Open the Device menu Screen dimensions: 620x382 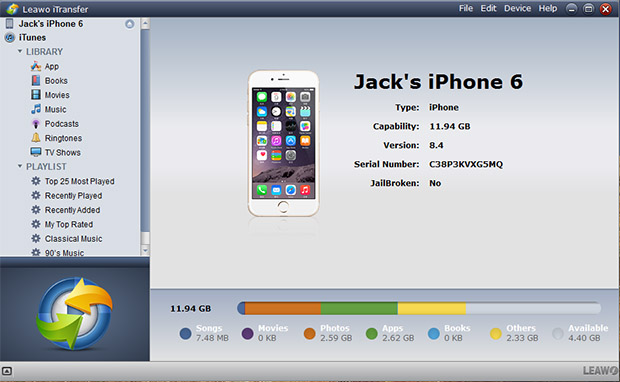517,8
